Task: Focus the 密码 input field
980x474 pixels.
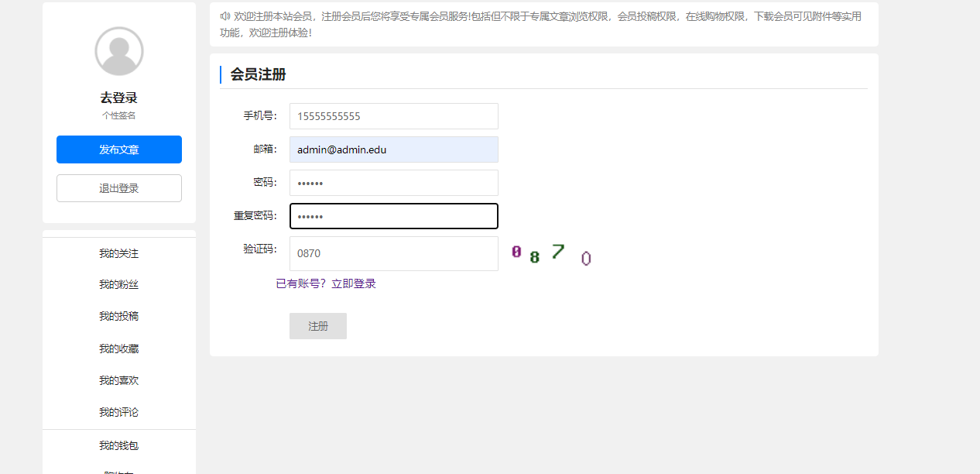Action: point(394,183)
